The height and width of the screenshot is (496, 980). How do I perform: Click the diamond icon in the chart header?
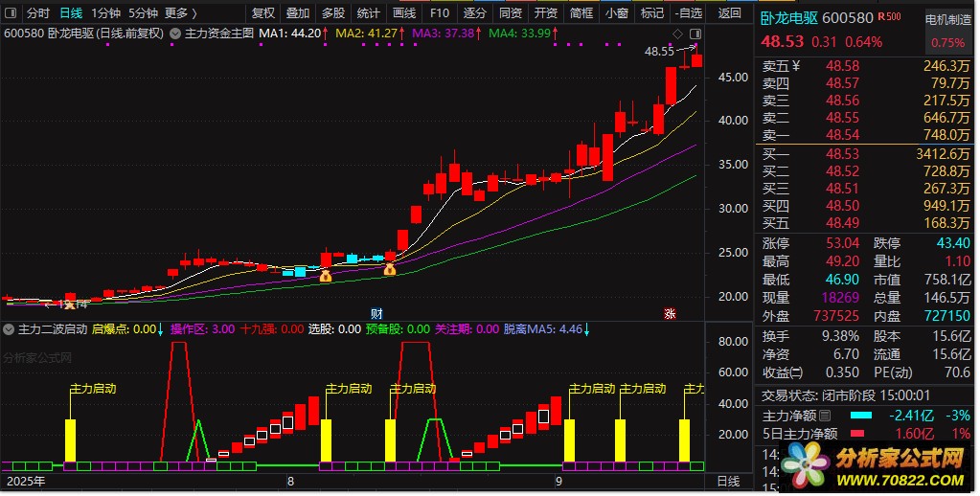[x=678, y=34]
